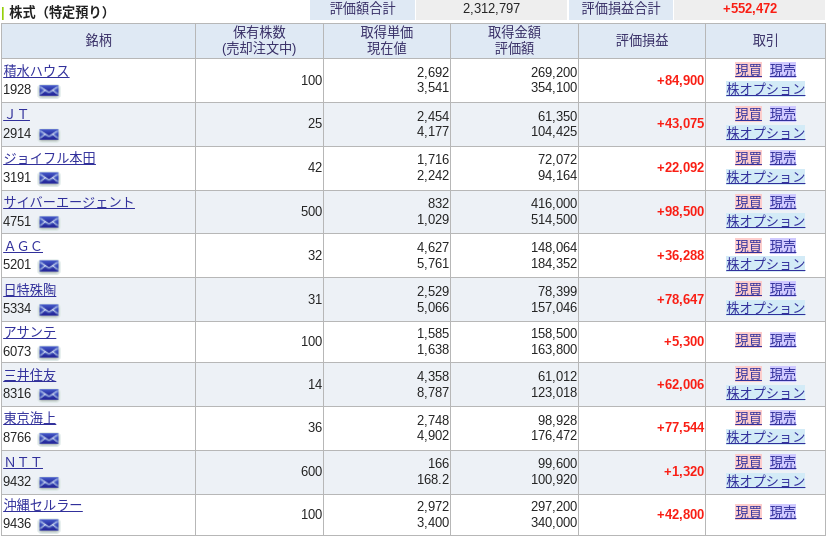Click 現買 for ＮＴＴ

(748, 462)
